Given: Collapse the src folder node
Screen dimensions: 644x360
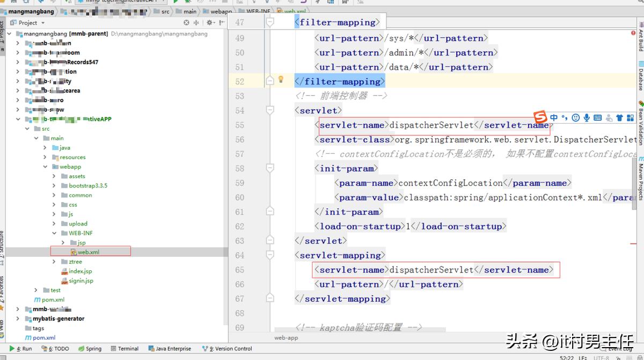Looking at the screenshot, I should pos(28,129).
